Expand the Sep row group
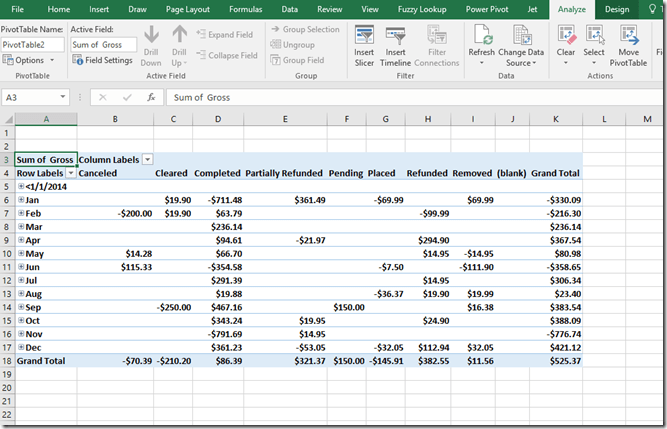This screenshot has height=429, width=667. click(21, 306)
